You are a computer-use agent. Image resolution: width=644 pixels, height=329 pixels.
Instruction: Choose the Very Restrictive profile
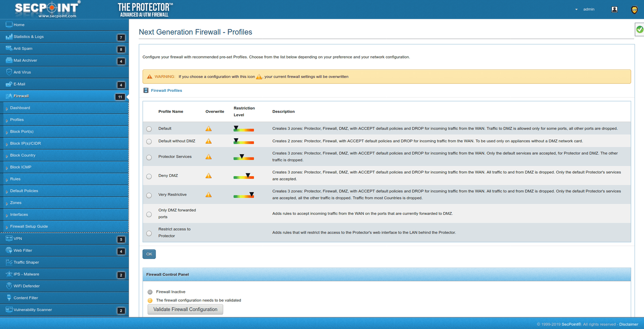pos(149,195)
